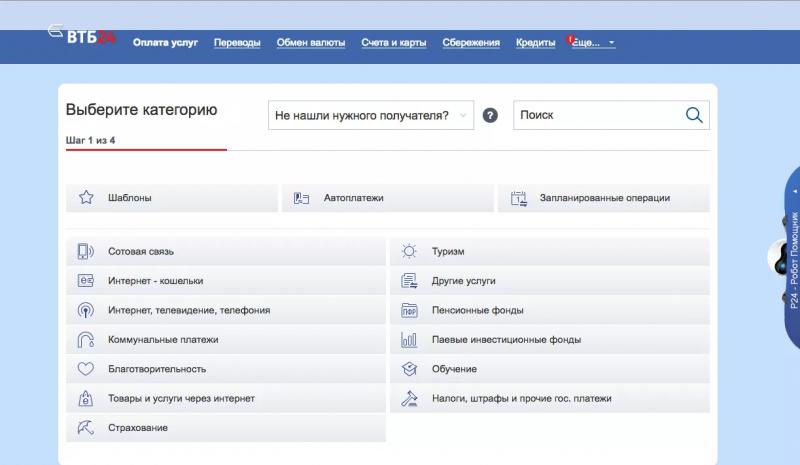Choose Паевые инвестиционные фонды label

[x=506, y=339]
